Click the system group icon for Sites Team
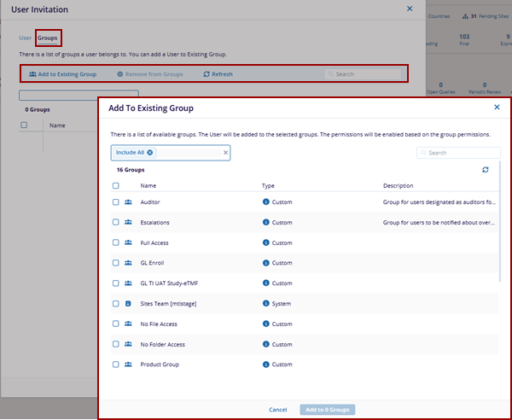 (129, 304)
